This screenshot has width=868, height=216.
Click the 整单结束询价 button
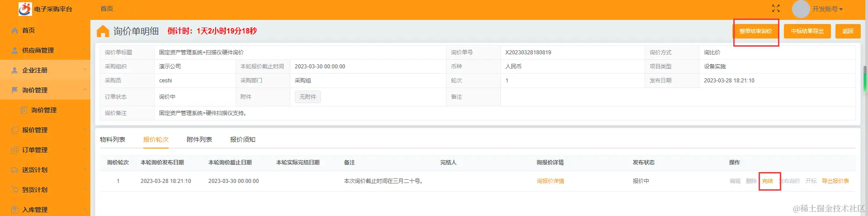[755, 31]
